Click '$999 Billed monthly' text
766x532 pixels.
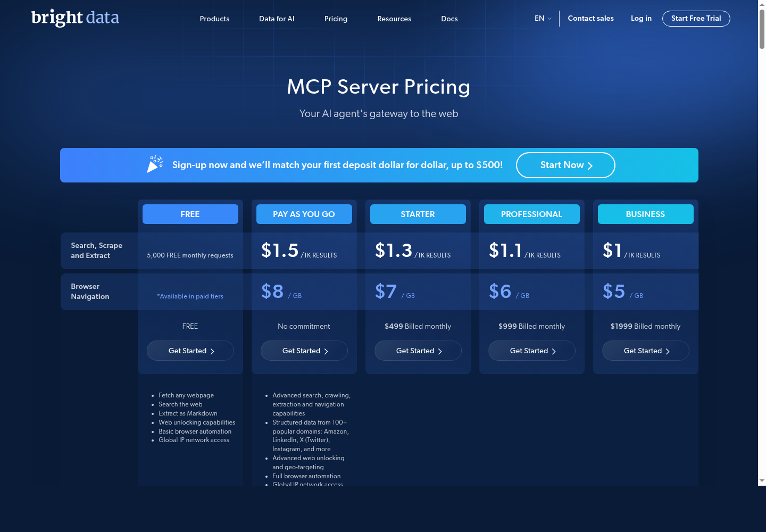531,326
